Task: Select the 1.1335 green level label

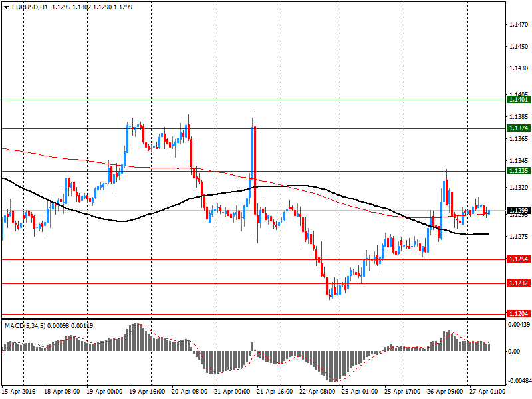Action: 519,171
